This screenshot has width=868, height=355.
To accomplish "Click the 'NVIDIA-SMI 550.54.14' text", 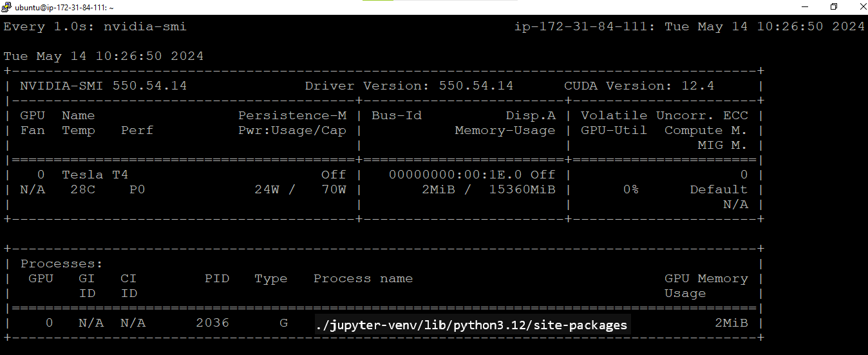I will point(104,86).
